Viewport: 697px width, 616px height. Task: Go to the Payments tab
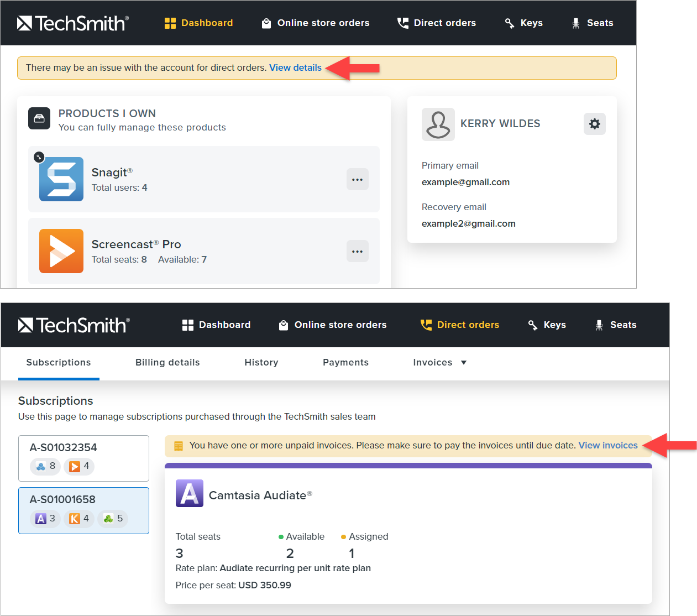coord(345,363)
